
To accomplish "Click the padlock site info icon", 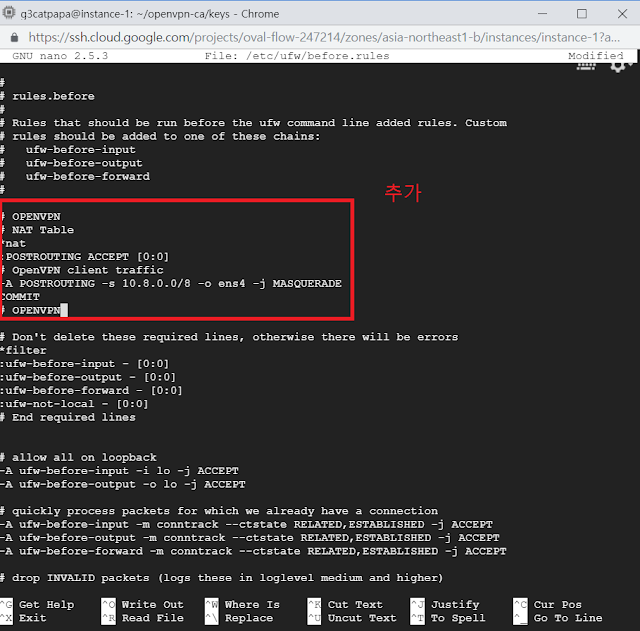I will 14,38.
